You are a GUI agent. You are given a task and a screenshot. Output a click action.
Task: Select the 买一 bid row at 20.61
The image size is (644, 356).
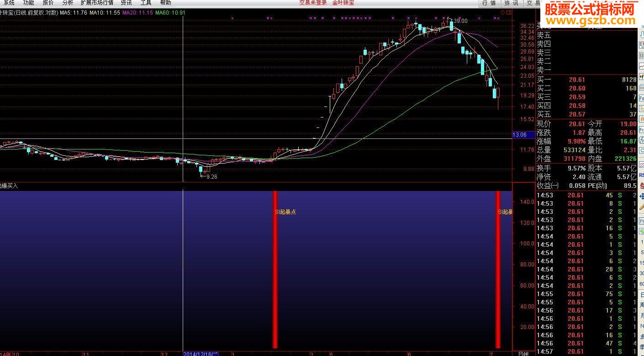pyautogui.click(x=586, y=80)
